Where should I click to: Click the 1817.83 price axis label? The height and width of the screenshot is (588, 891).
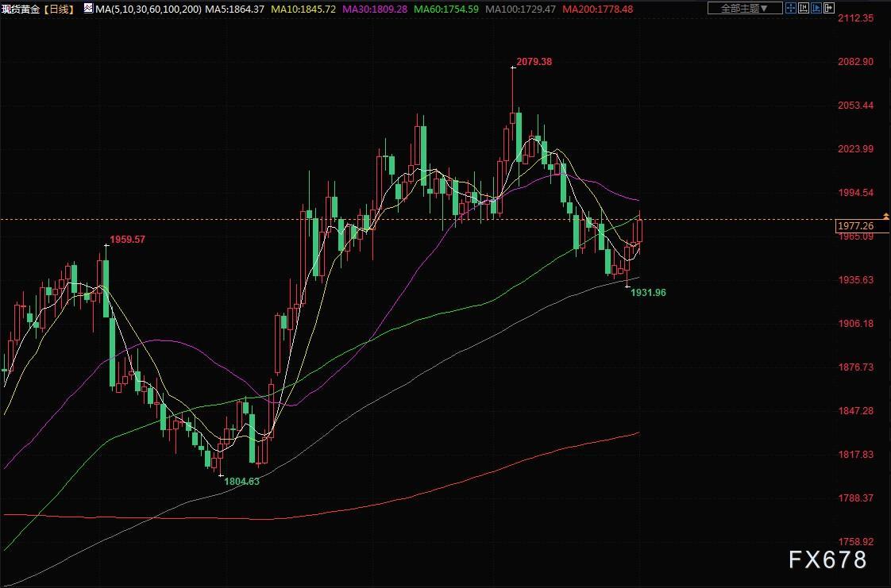coord(856,454)
